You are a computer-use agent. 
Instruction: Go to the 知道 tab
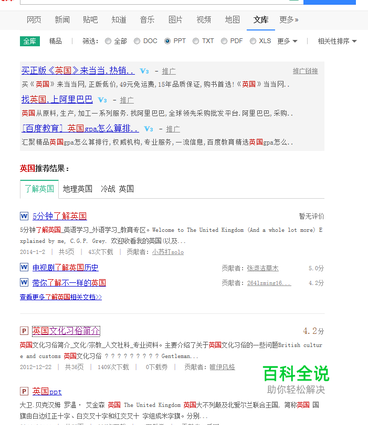tap(119, 20)
